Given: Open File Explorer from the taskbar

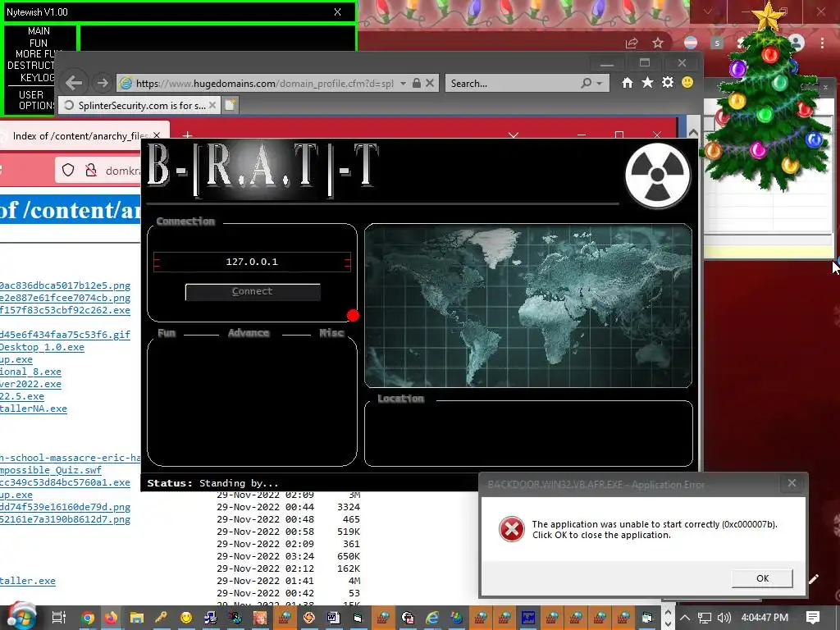Looking at the screenshot, I should click(137, 618).
